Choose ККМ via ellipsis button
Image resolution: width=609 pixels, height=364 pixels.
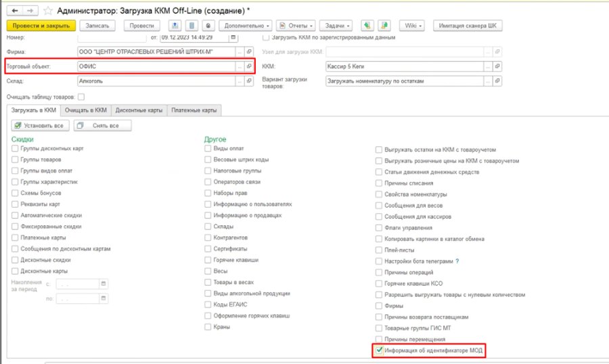point(488,66)
